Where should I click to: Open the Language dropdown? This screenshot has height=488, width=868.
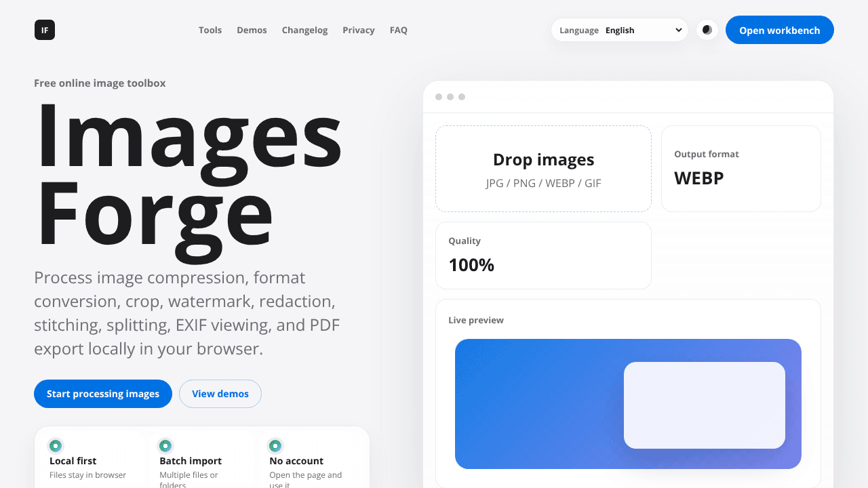pos(620,30)
